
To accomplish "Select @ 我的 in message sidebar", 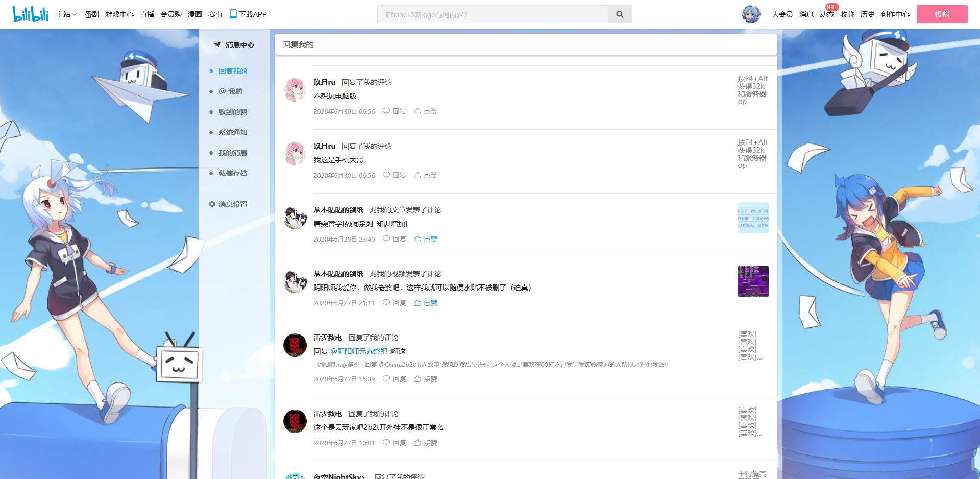I will pyautogui.click(x=231, y=91).
